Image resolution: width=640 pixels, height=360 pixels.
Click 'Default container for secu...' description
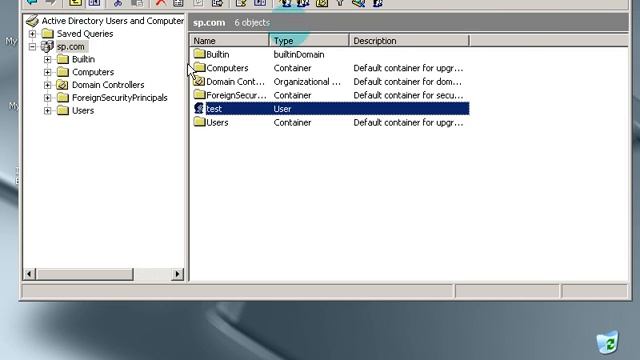click(408, 95)
